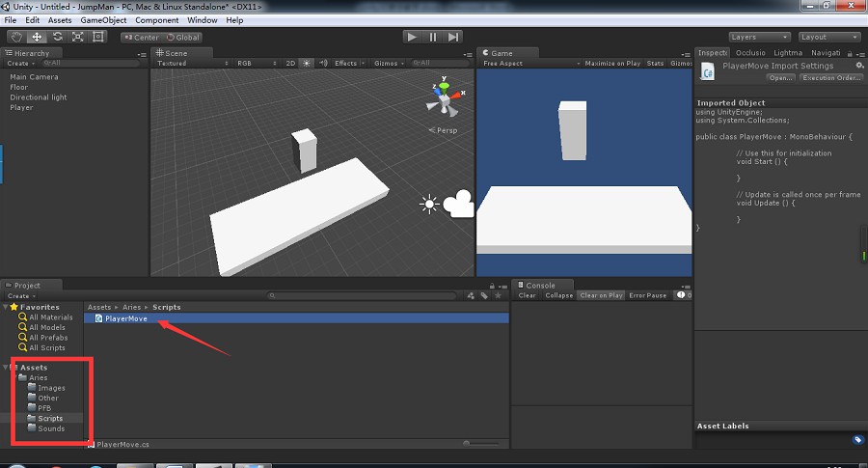The height and width of the screenshot is (468, 868).
Task: Select All Materials favorite
Action: (x=45, y=317)
